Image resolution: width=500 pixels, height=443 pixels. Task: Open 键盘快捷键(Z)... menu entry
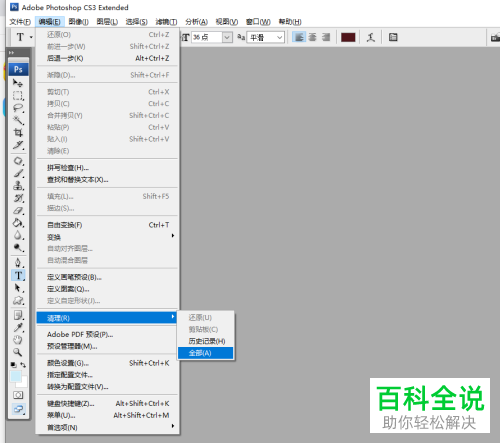click(x=107, y=403)
